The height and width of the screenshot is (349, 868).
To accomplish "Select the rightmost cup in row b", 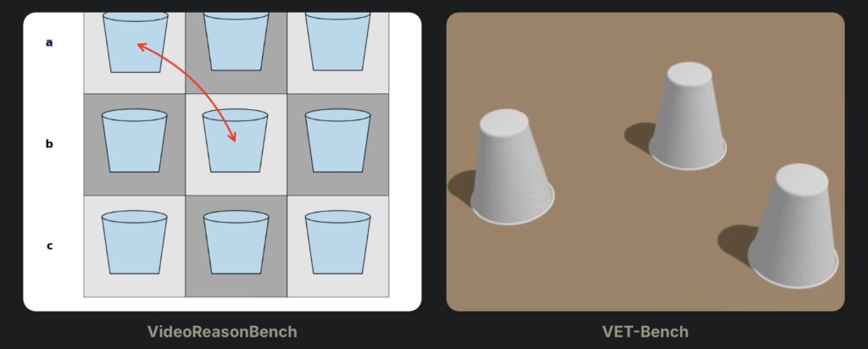I will (x=337, y=141).
